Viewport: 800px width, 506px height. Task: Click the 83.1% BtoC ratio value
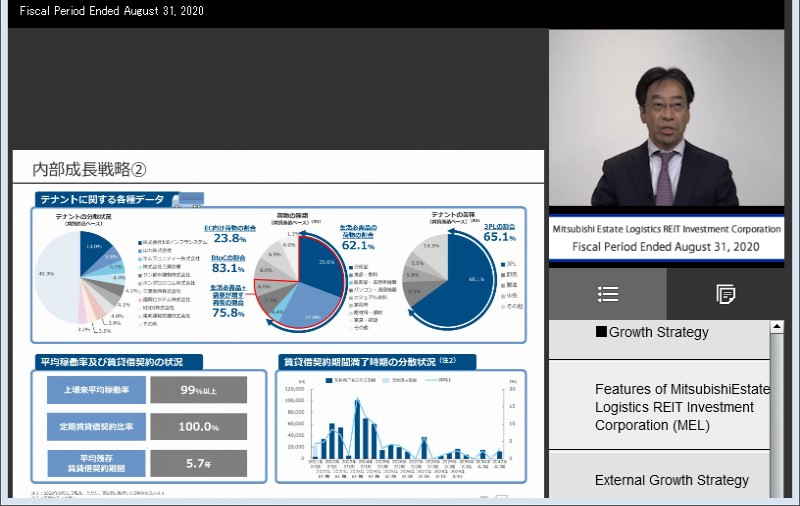(x=228, y=268)
